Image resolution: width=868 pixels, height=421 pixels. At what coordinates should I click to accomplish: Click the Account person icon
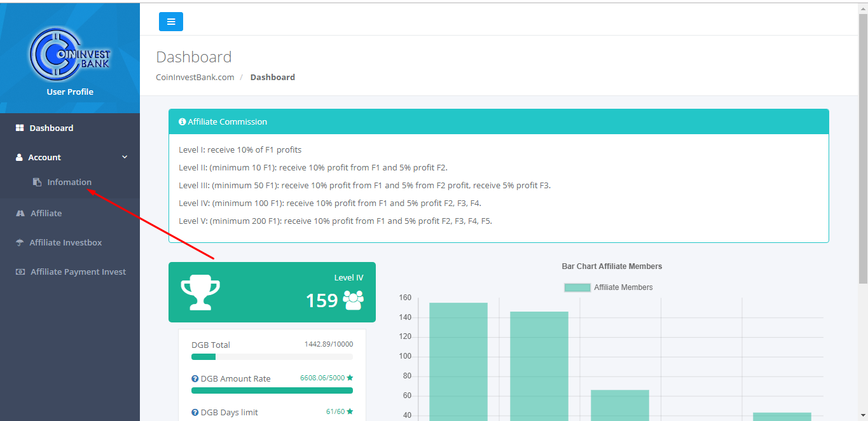tap(19, 157)
